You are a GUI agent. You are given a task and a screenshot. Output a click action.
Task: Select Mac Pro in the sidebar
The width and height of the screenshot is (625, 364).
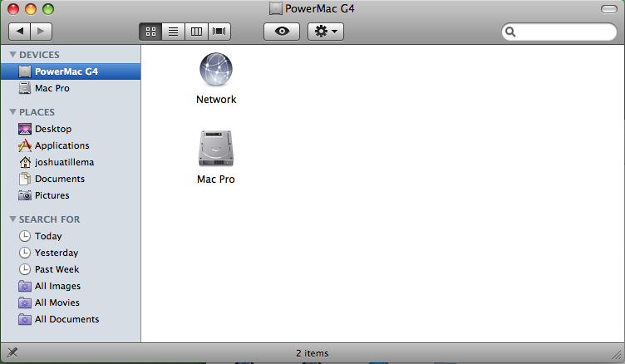tap(71, 88)
